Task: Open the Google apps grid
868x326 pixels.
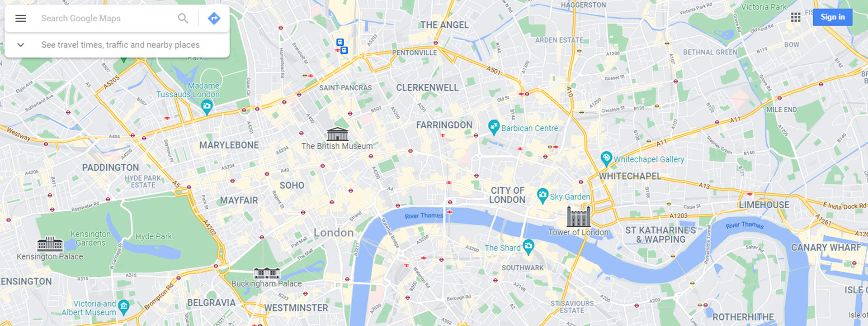Action: pyautogui.click(x=796, y=18)
